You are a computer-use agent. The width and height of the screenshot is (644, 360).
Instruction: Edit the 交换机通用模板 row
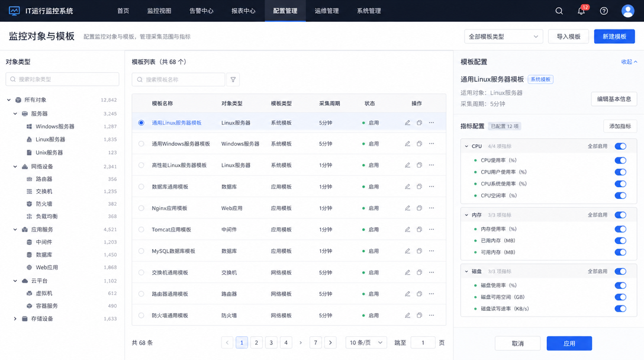coord(407,272)
